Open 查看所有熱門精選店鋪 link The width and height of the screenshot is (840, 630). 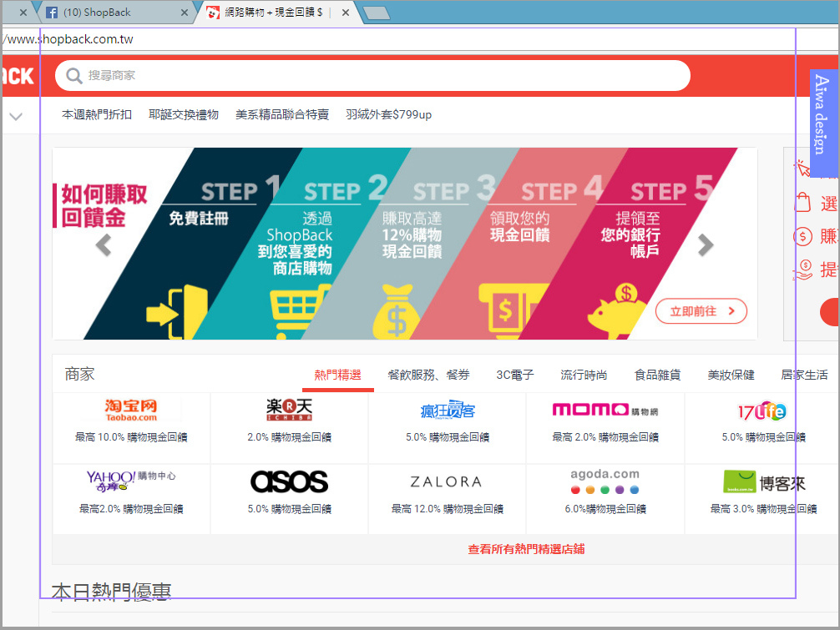pyautogui.click(x=526, y=549)
